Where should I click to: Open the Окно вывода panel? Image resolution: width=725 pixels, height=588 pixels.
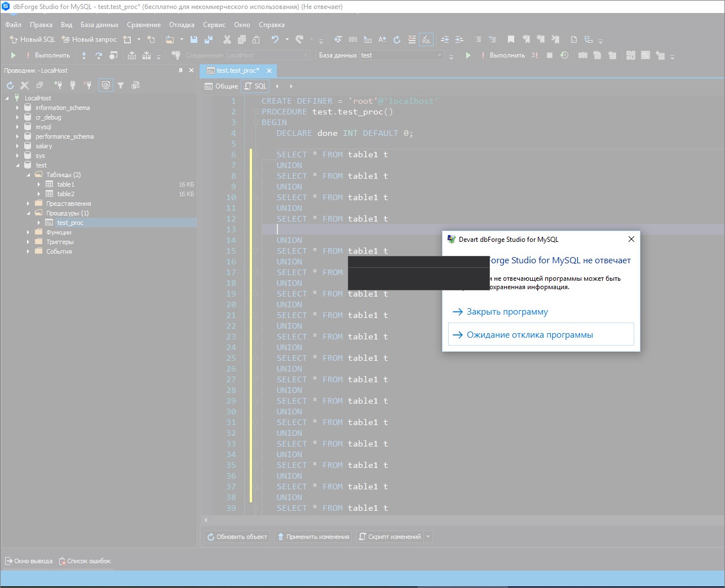point(29,561)
